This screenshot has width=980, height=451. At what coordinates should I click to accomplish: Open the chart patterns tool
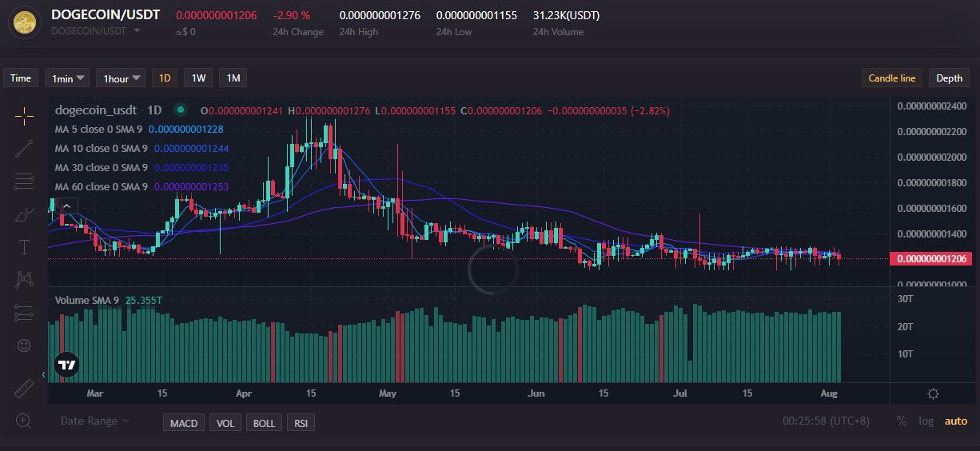click(24, 280)
